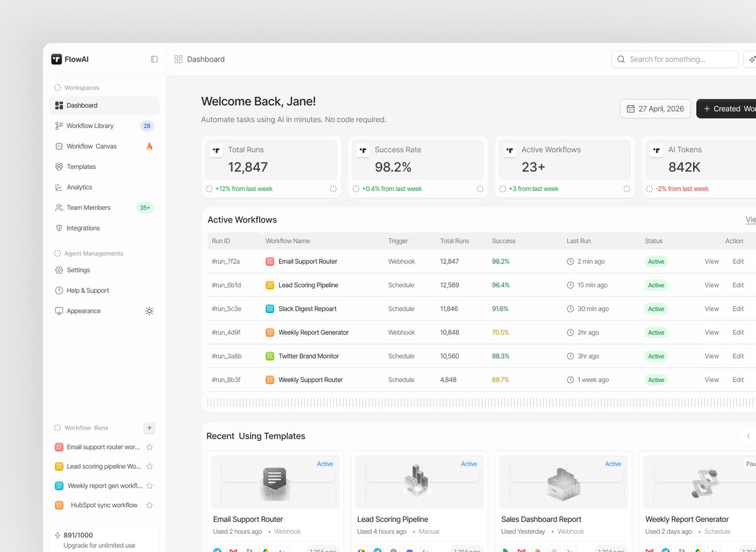Screen dimensions: 756x552
Task: Click the dashed circle icon on Total Runs card
Action: click(333, 189)
